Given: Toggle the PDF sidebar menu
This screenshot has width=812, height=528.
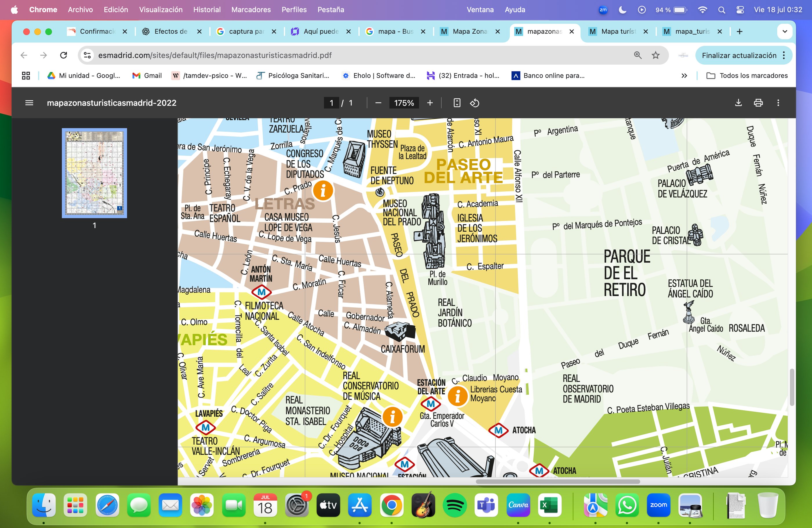Looking at the screenshot, I should tap(29, 103).
